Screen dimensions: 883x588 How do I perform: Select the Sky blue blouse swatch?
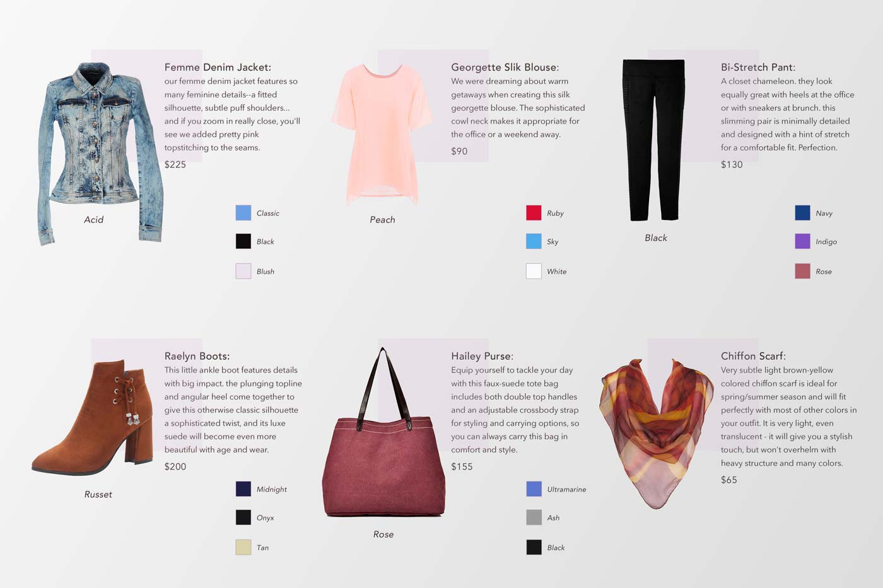(534, 241)
